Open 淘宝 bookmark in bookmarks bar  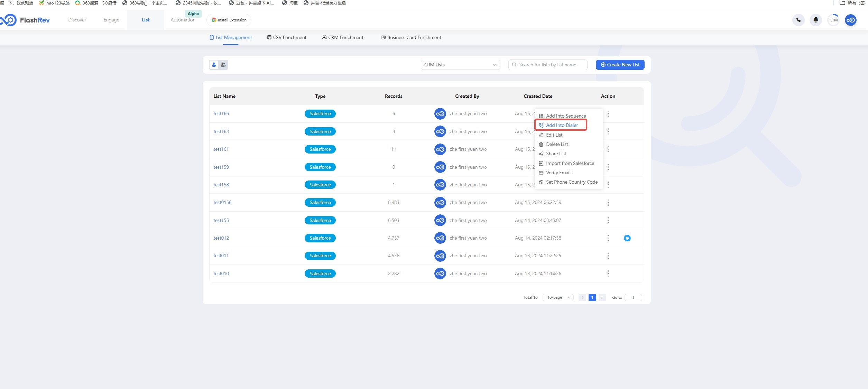click(x=290, y=3)
